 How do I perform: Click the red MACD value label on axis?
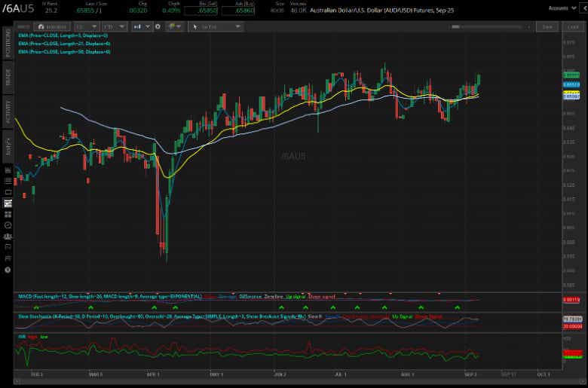571,300
